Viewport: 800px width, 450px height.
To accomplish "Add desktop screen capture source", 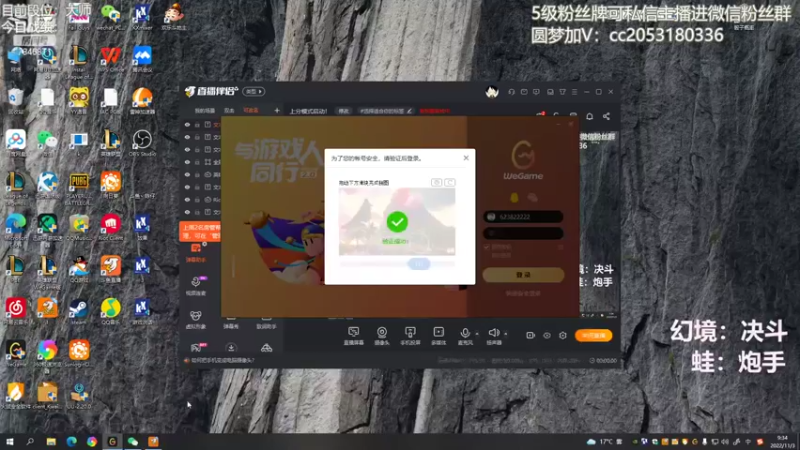I will (x=353, y=336).
